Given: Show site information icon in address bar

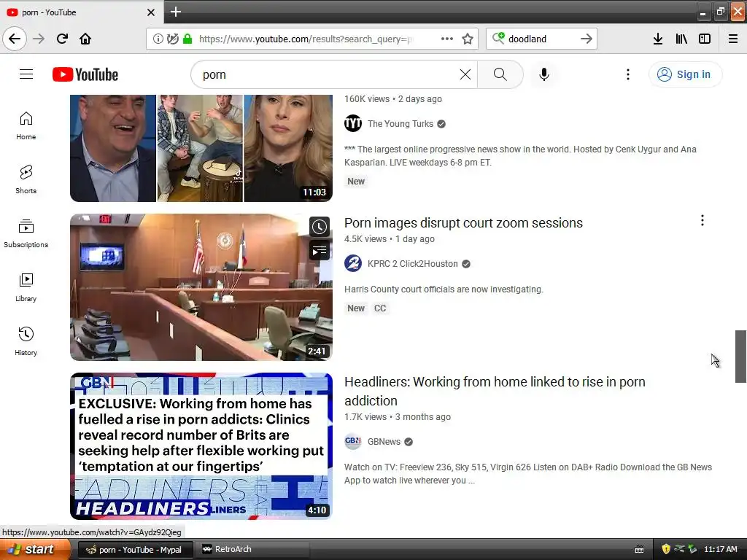Looking at the screenshot, I should coord(158,39).
